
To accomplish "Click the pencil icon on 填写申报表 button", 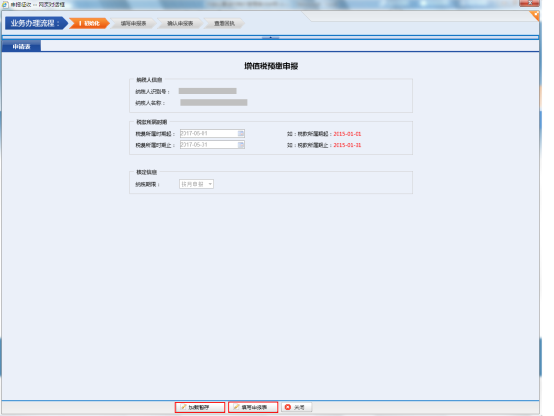I will coord(236,407).
